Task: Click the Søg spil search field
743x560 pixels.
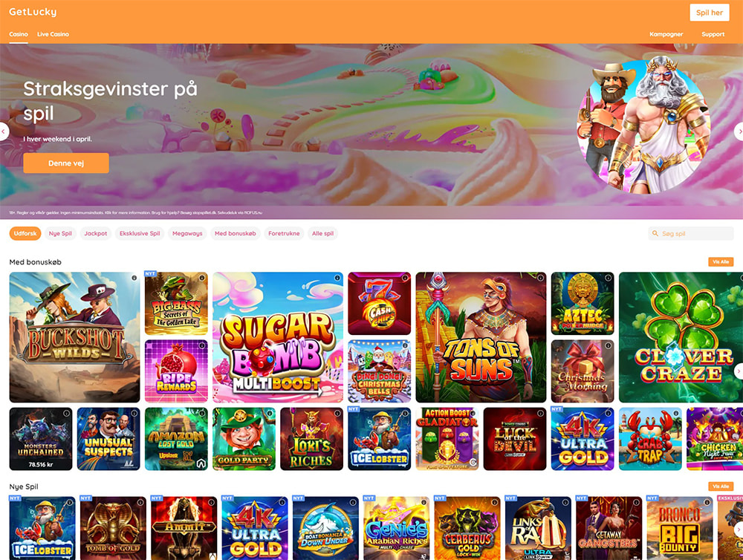Action: [x=691, y=233]
